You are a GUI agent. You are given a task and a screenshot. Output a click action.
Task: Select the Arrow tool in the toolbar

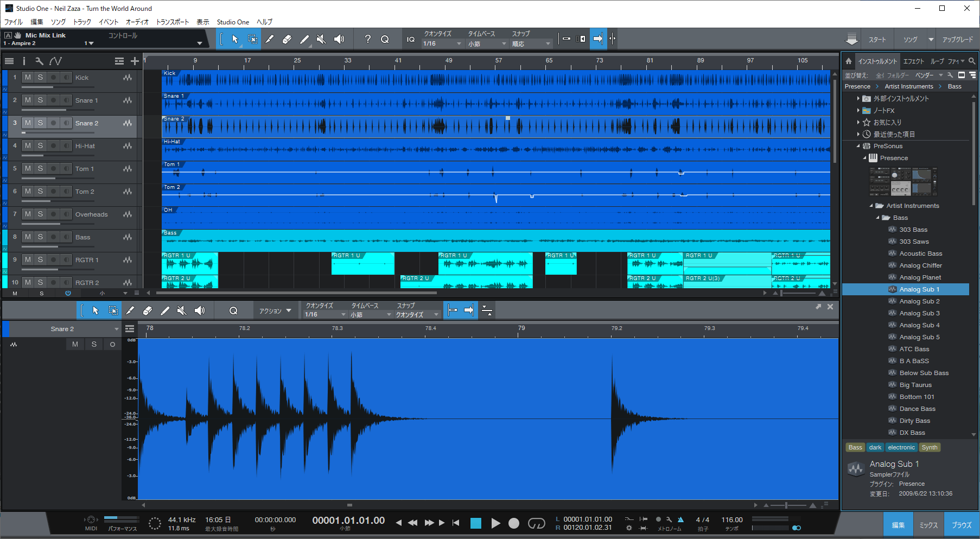pyautogui.click(x=235, y=39)
